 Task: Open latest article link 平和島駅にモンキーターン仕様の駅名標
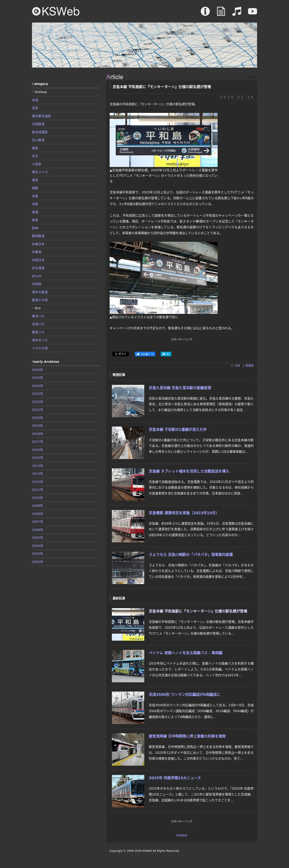198,611
